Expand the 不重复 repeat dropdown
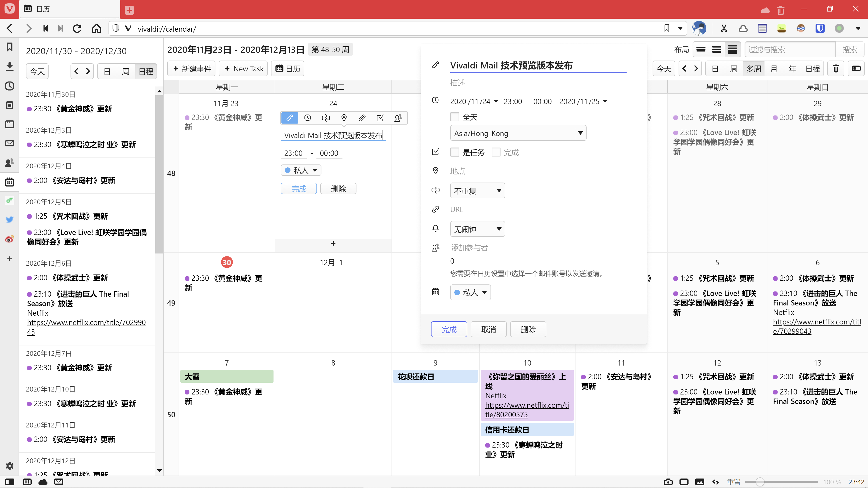Viewport: 868px width, 488px height. pyautogui.click(x=477, y=191)
